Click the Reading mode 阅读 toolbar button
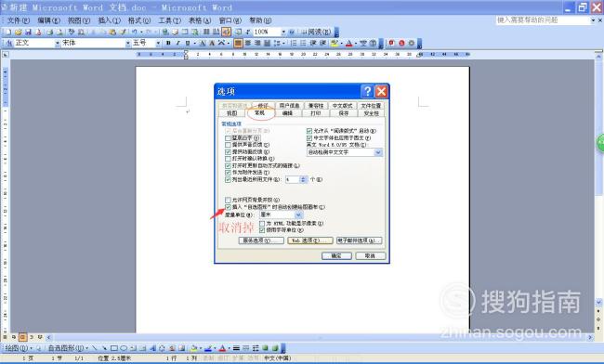 coord(316,32)
